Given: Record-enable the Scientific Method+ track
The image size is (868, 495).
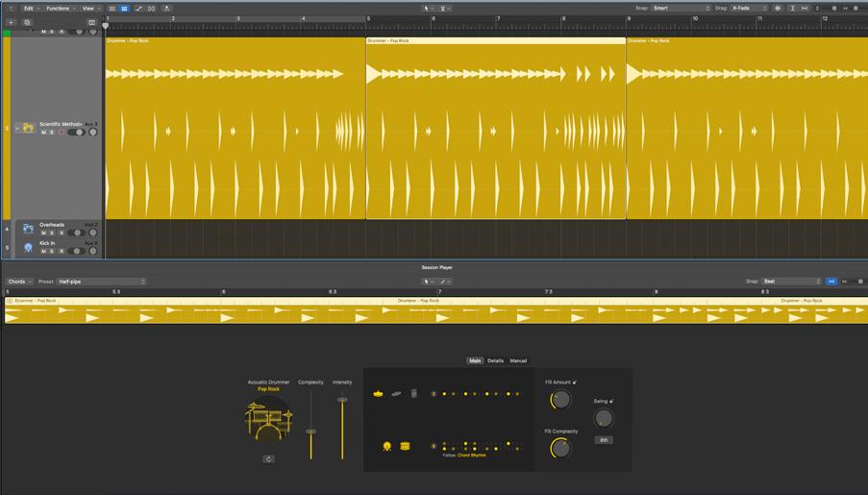Looking at the screenshot, I should 62,133.
